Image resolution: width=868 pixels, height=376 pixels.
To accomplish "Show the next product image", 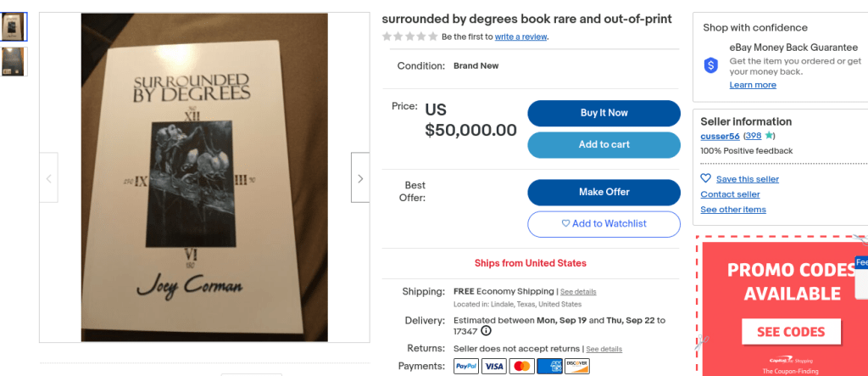I will pyautogui.click(x=360, y=178).
